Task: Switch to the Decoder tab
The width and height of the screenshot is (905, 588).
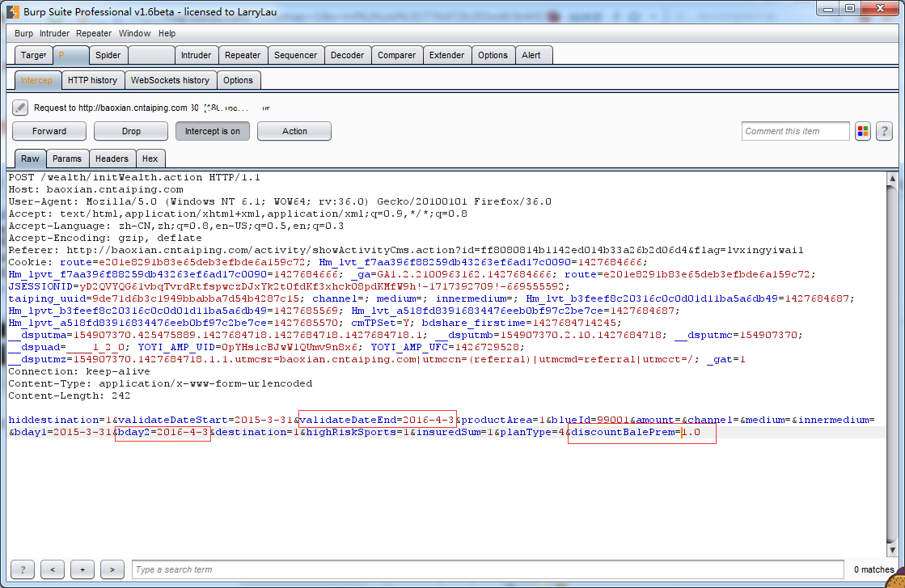Action: 348,55
